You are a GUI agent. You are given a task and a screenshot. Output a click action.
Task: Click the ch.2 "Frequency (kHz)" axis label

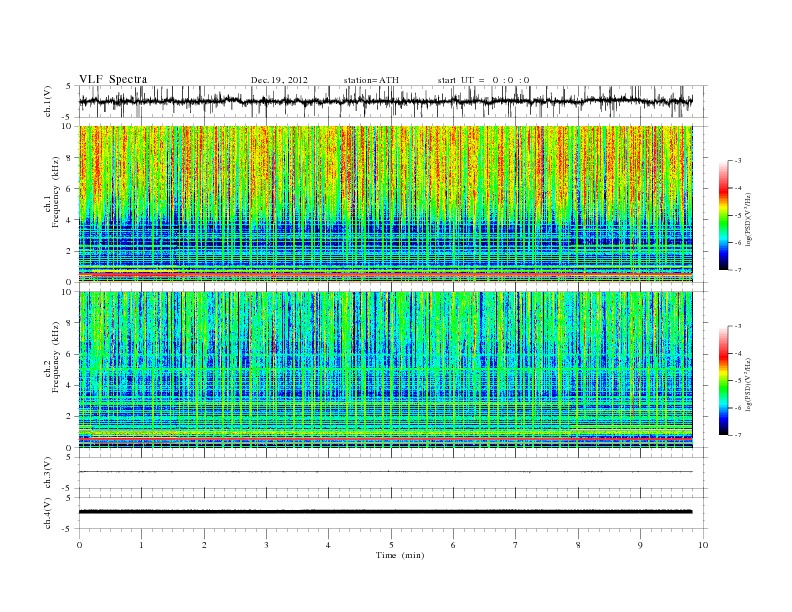pyautogui.click(x=56, y=356)
